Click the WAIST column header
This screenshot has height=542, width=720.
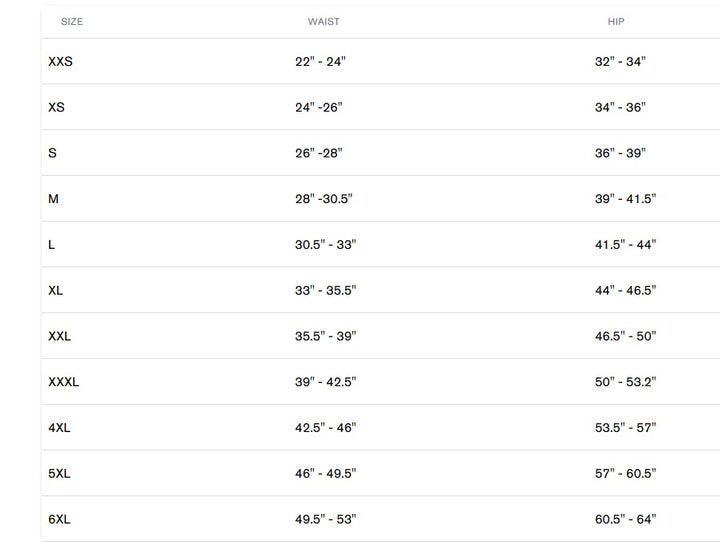[323, 21]
